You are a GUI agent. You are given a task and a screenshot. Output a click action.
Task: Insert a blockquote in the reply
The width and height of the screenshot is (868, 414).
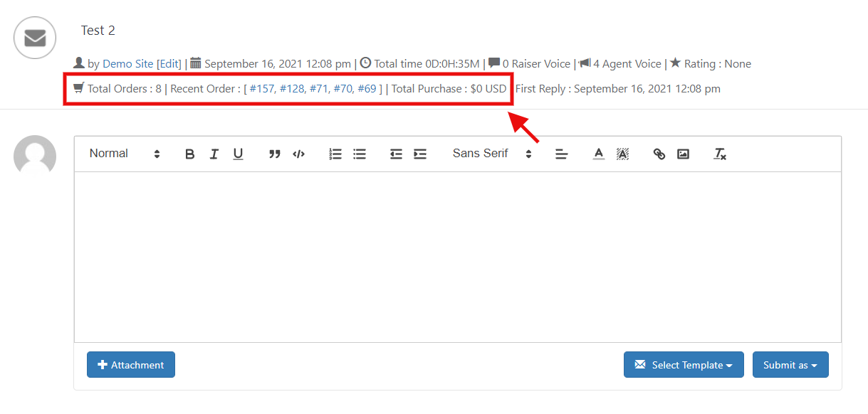[275, 154]
